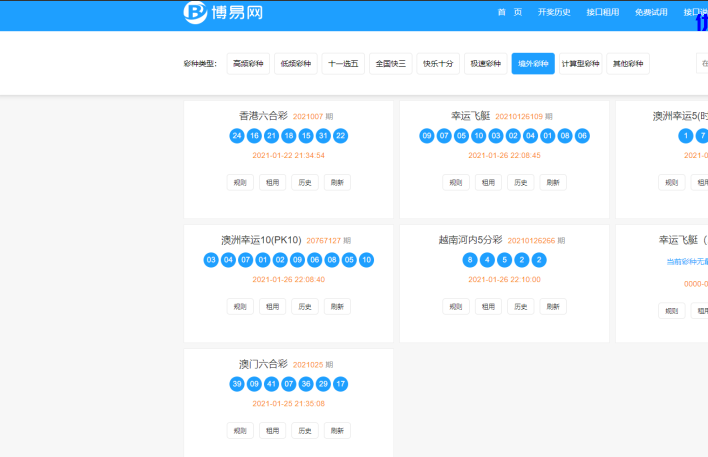Select the 高频彩种 lottery type
This screenshot has width=708, height=457.
(x=248, y=64)
